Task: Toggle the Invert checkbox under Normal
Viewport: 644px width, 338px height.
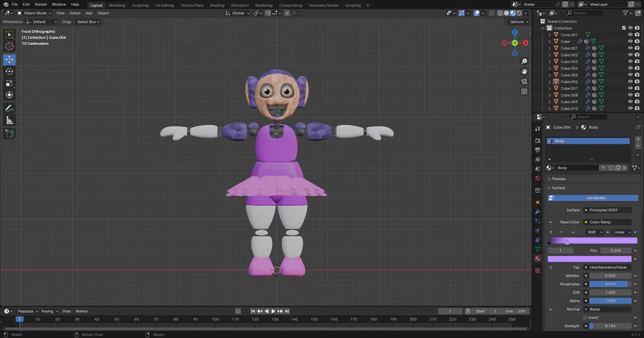Action: (585, 317)
